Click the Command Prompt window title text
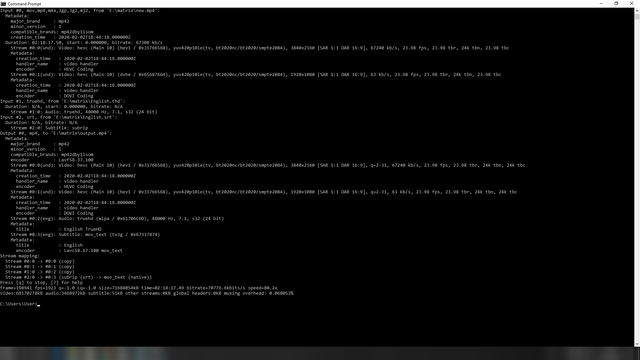Image resolution: width=640 pixels, height=360 pixels. tap(24, 4)
